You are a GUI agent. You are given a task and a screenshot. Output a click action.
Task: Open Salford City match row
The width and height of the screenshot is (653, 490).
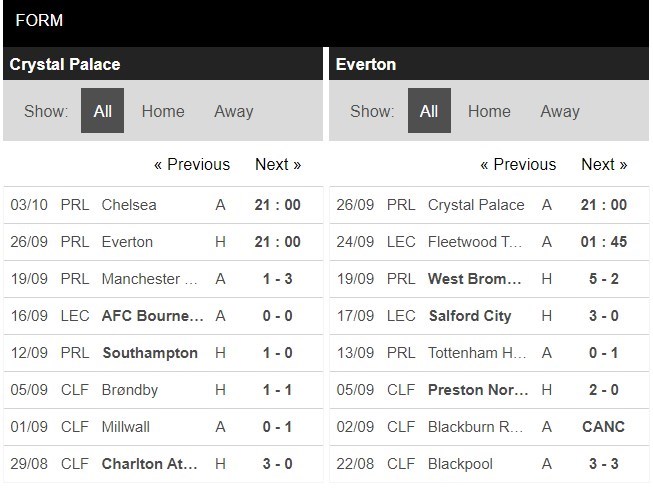[469, 316]
